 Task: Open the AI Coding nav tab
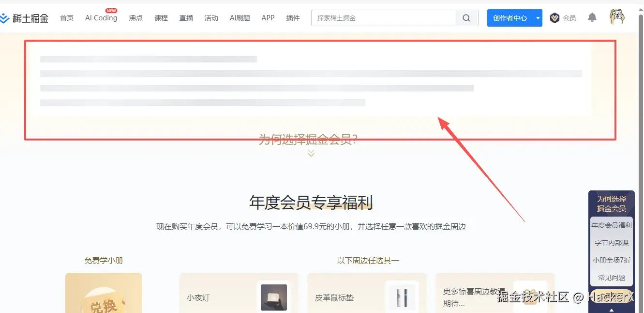point(100,18)
